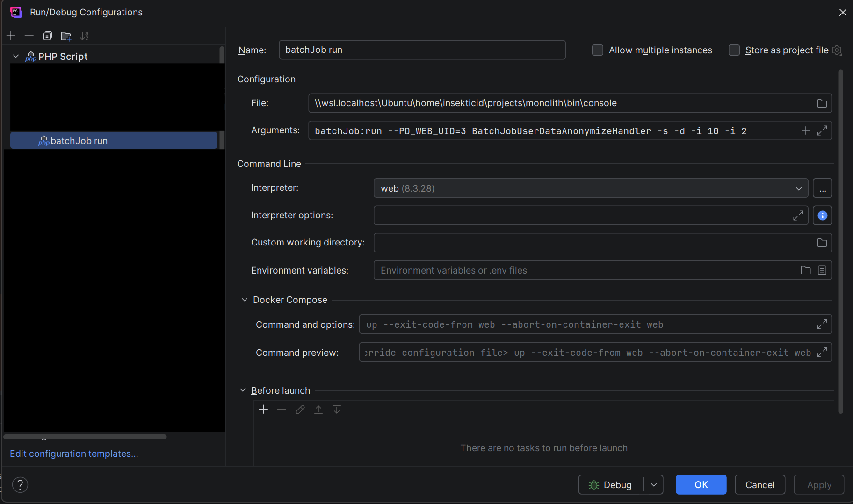The width and height of the screenshot is (853, 504).
Task: Collapse the Docker Compose section
Action: coord(244,300)
